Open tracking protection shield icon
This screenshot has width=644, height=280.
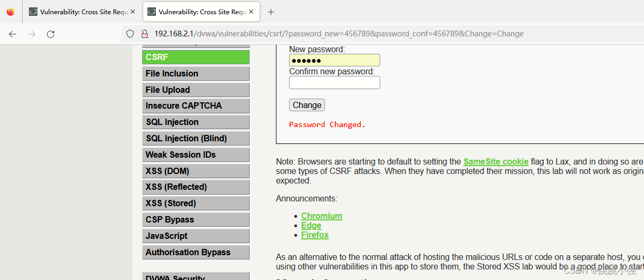click(x=130, y=34)
